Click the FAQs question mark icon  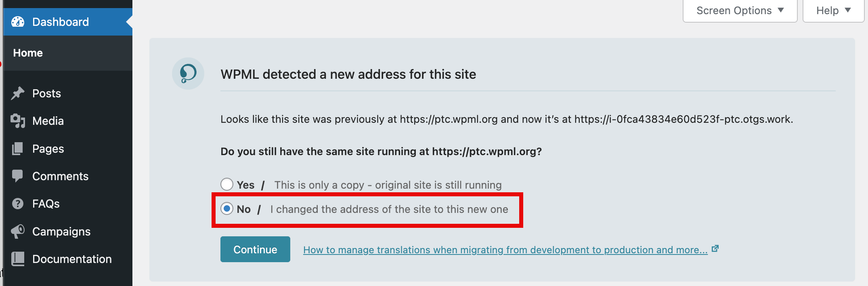pyautogui.click(x=18, y=204)
